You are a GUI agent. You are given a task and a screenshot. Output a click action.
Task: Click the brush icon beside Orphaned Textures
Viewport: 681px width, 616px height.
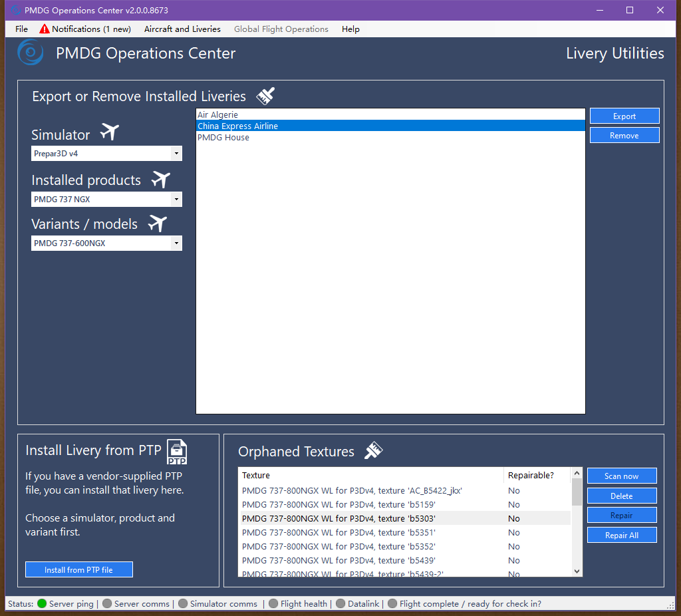pos(373,450)
